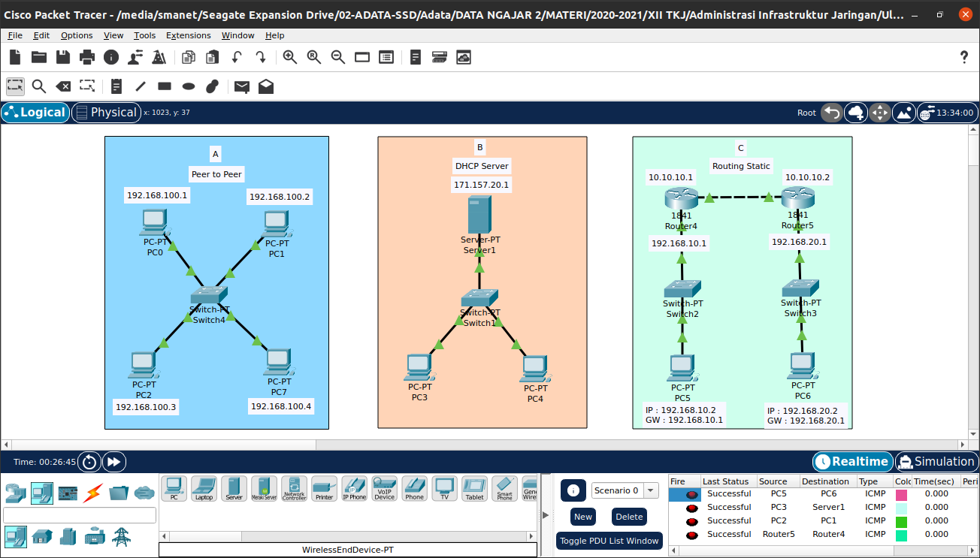Screen dimensions: 980x558
Task: Click the device search input field
Action: (80, 515)
